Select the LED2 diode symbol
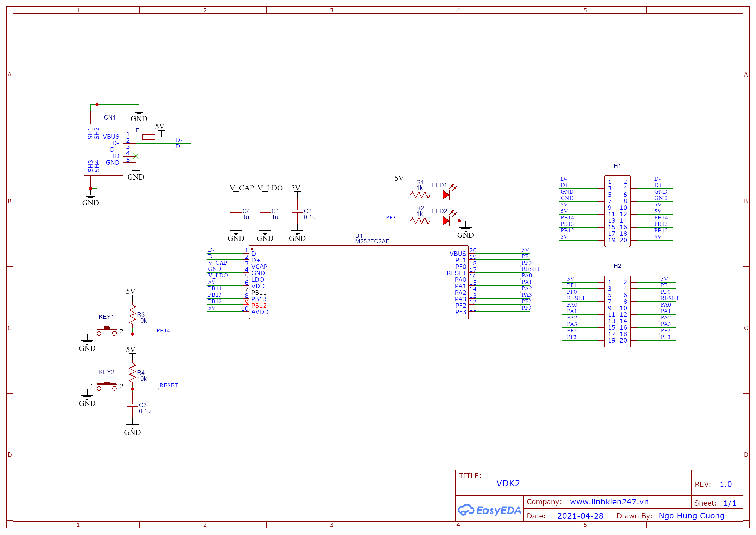Viewport: 756px width, 535px height. [x=446, y=221]
